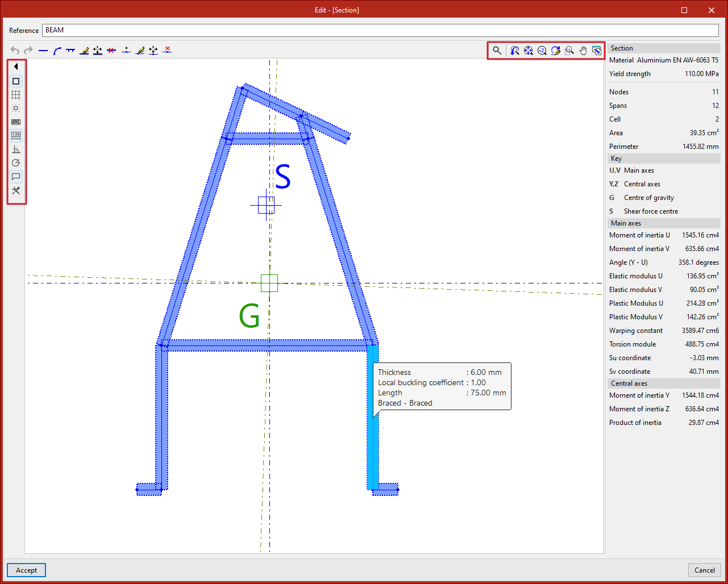Open the previous zoom view tool
The image size is (728, 584).
point(515,51)
